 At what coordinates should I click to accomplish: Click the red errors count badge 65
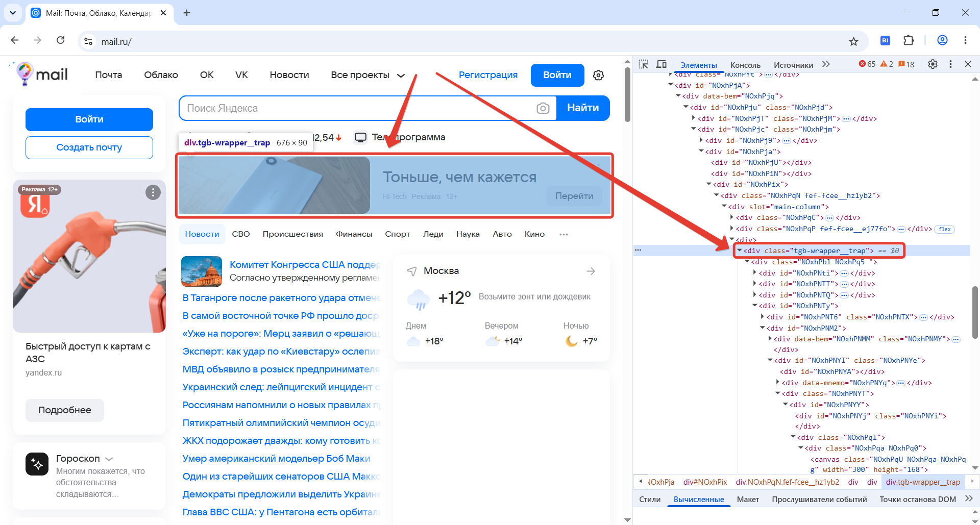[x=867, y=64]
